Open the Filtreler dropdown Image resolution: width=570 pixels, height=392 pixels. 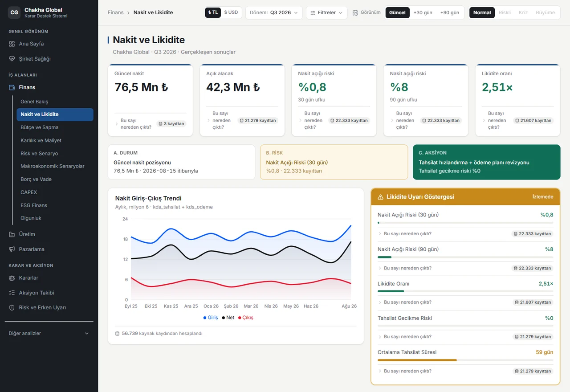(327, 12)
